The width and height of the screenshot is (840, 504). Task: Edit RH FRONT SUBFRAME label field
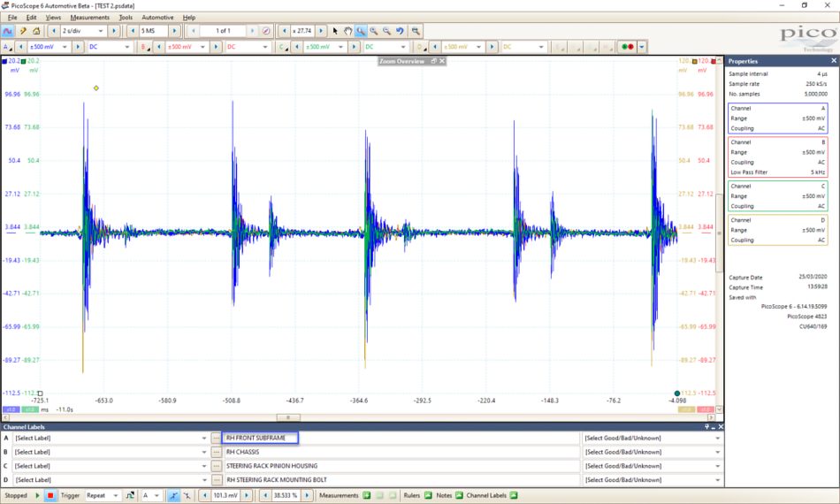click(260, 438)
